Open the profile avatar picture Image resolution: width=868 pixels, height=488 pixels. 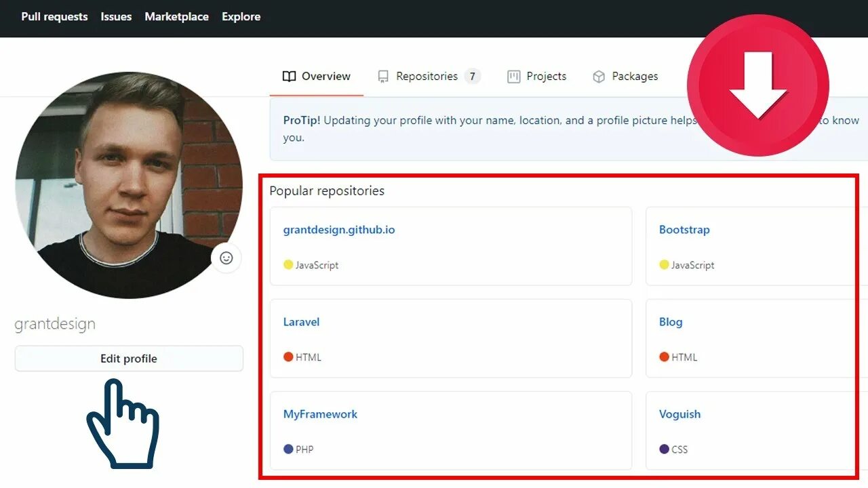point(129,185)
